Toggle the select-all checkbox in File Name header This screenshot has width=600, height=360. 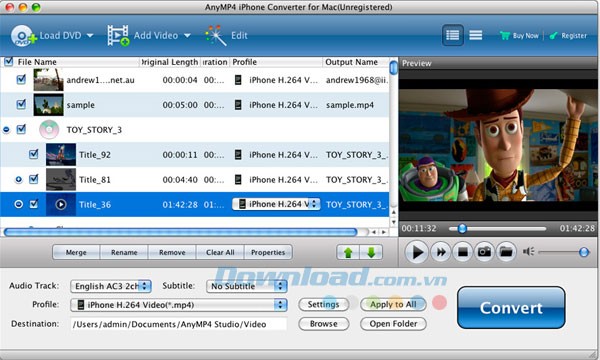(x=8, y=62)
